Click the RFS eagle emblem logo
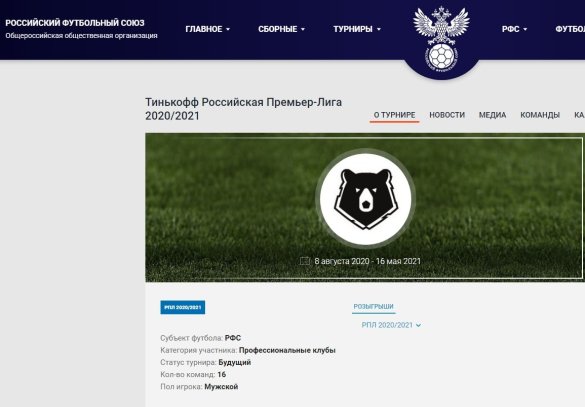The height and width of the screenshot is (407, 585). [442, 39]
